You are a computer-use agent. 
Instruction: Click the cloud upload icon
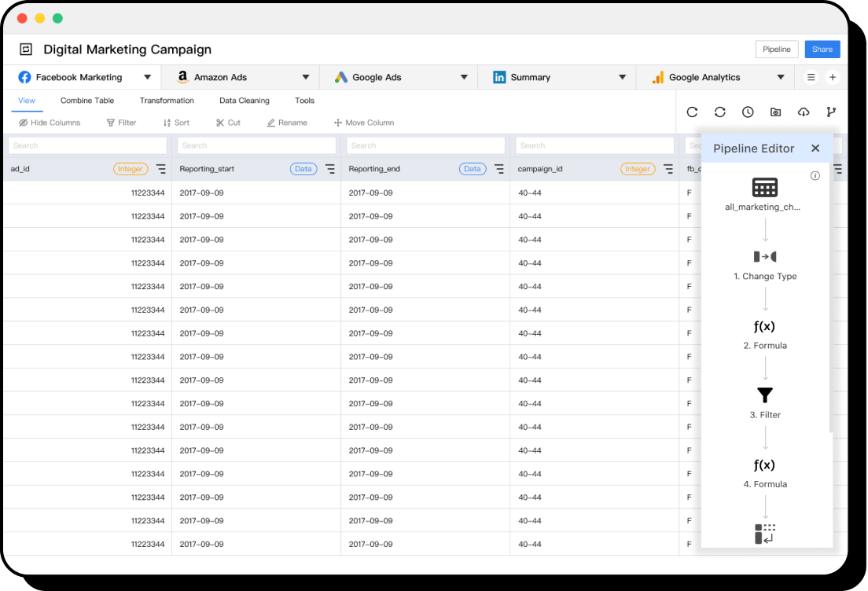[x=803, y=112]
